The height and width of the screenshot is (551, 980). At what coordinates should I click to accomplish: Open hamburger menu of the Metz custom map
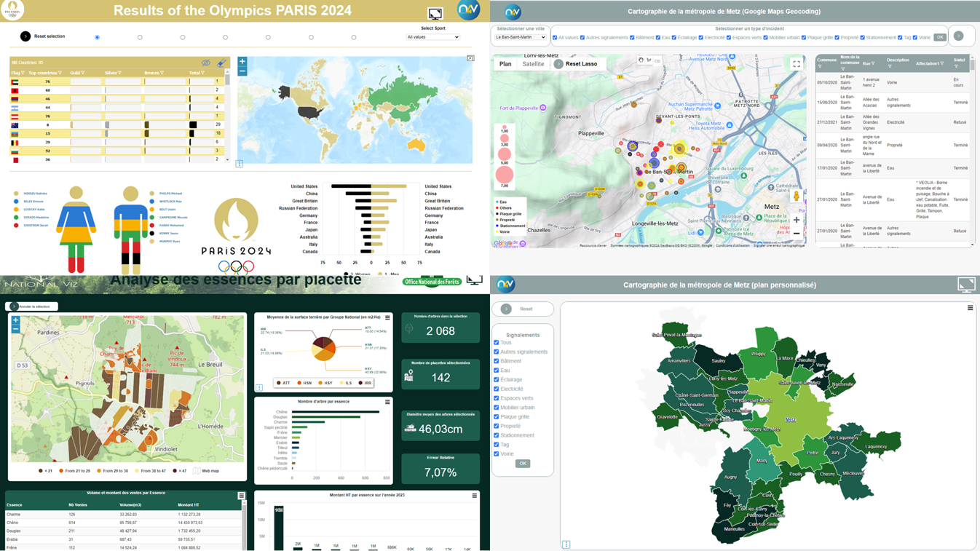click(x=970, y=308)
